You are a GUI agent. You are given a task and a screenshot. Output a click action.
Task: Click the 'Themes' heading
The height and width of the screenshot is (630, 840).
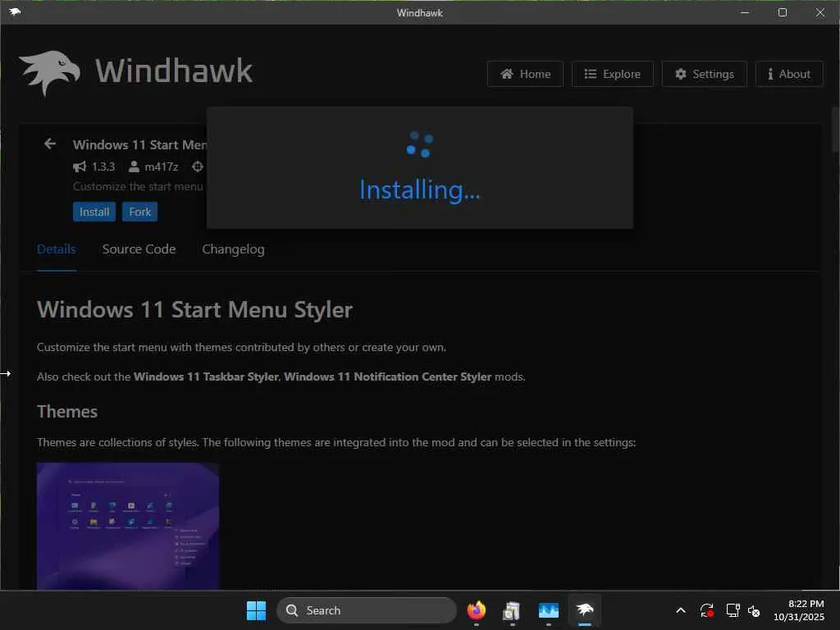click(x=67, y=412)
